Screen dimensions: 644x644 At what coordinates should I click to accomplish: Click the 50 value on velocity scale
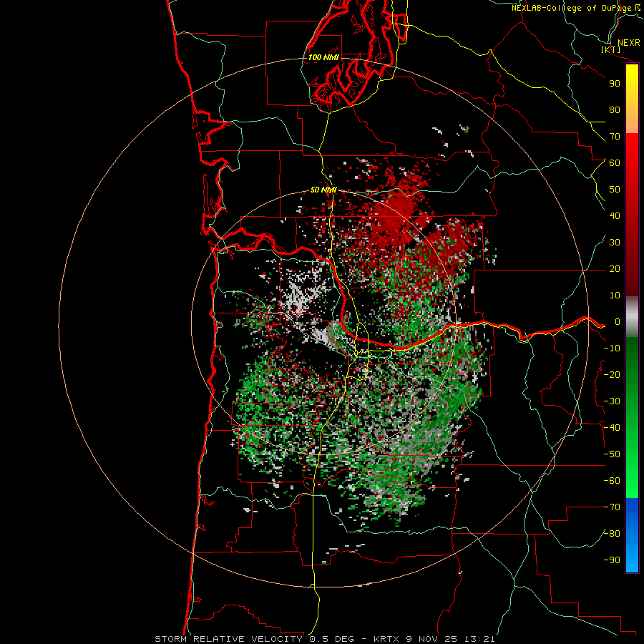click(615, 190)
